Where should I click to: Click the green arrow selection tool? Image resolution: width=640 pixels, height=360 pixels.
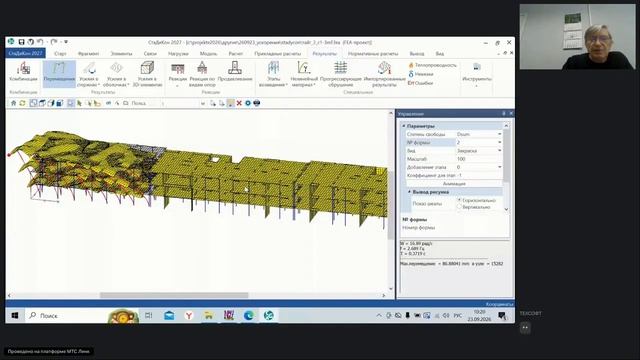(x=79, y=103)
